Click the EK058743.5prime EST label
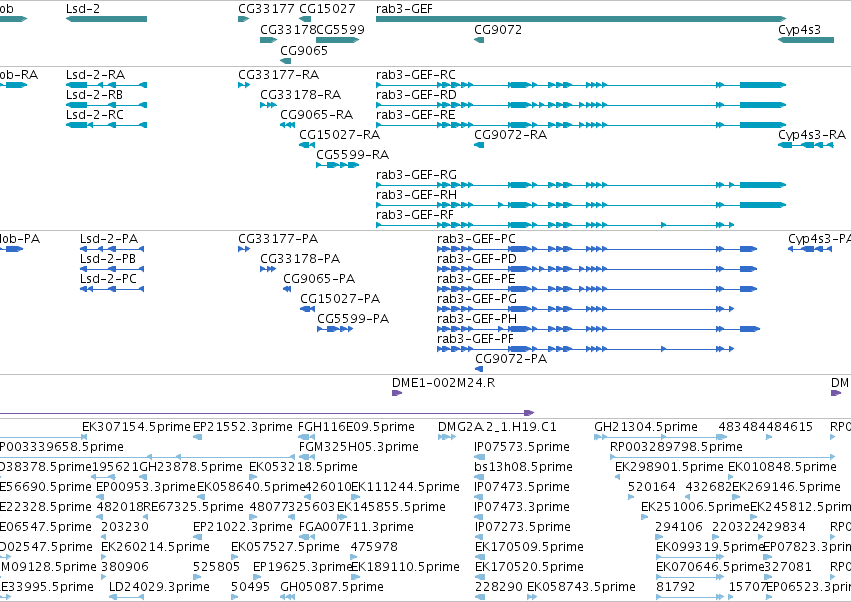 click(581, 586)
